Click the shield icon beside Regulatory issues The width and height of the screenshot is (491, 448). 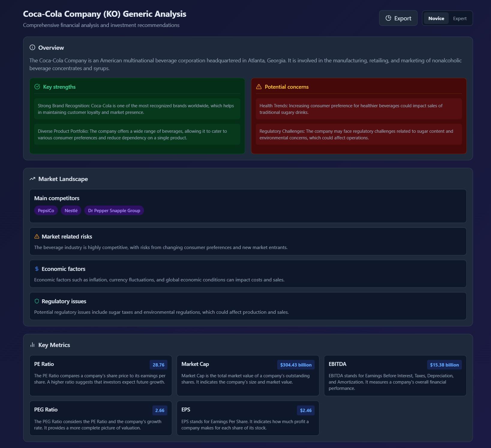(37, 301)
